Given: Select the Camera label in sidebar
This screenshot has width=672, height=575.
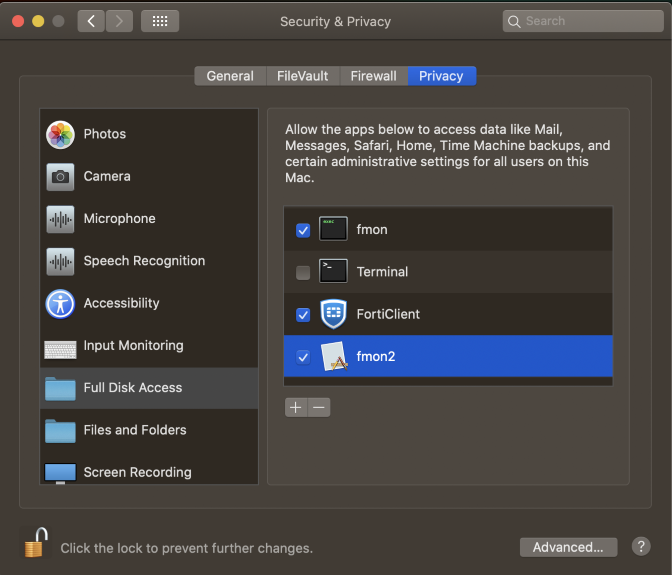Looking at the screenshot, I should [107, 176].
